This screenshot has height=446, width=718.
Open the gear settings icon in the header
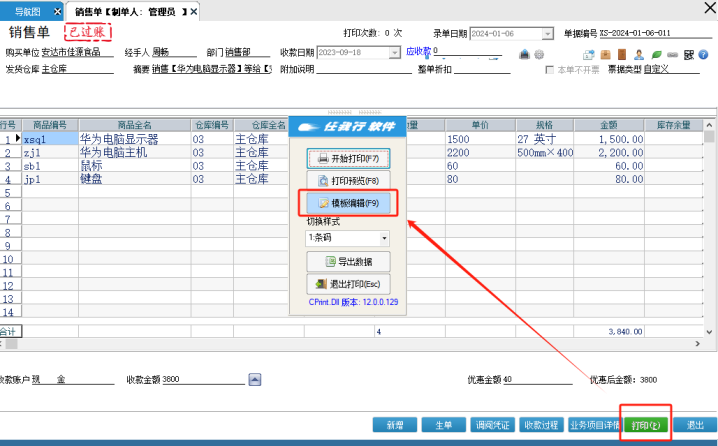click(x=539, y=54)
